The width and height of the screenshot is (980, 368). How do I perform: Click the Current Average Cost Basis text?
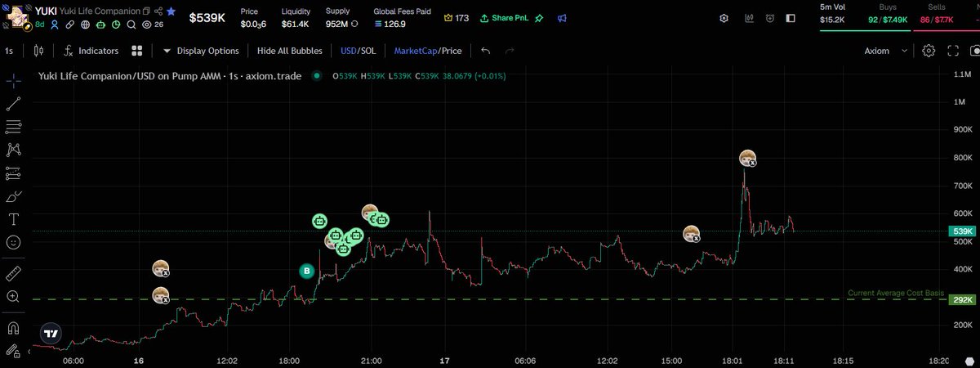pos(896,293)
